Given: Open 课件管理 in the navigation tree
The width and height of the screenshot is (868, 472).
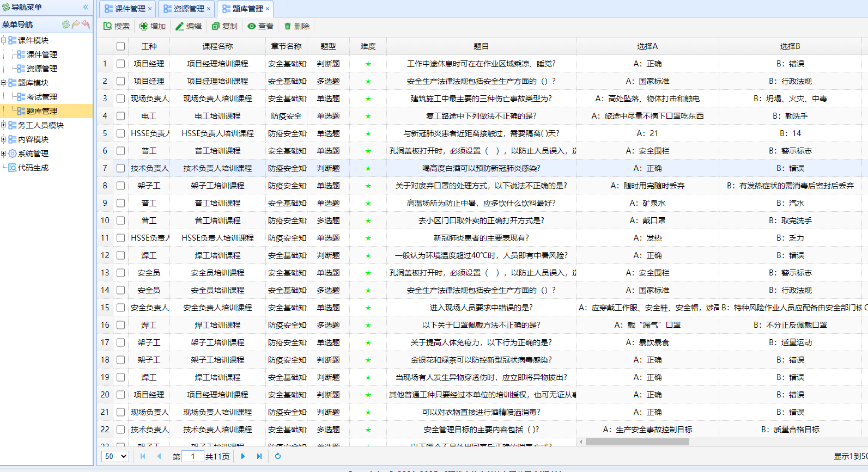Looking at the screenshot, I should 41,54.
